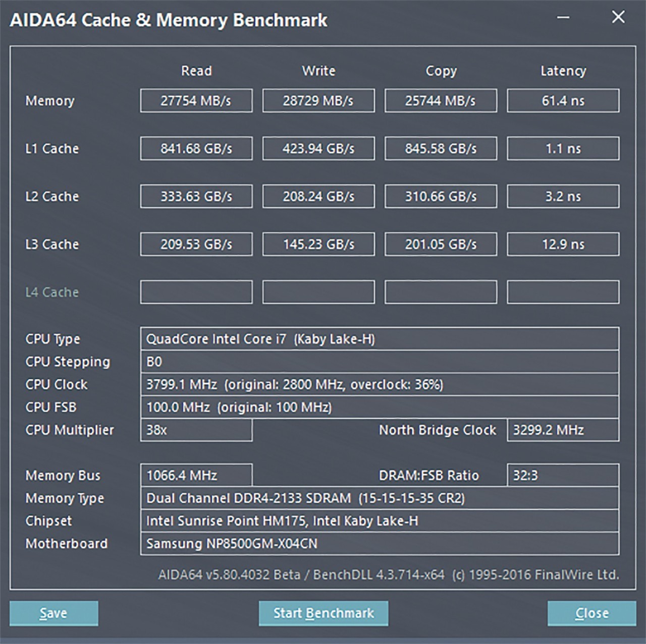646x644 pixels.
Task: Select the CPU Multiplier 38x field
Action: tap(196, 430)
